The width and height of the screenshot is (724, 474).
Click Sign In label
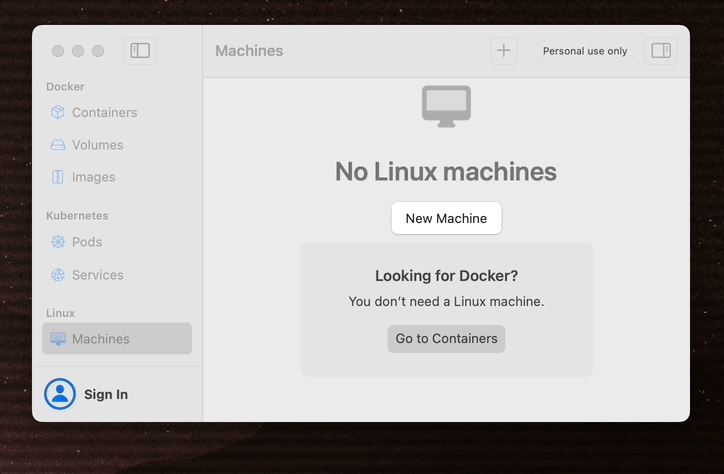106,395
